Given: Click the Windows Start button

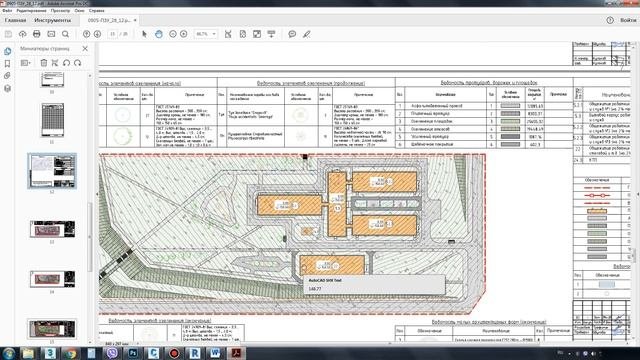Looking at the screenshot, I should point(9,353).
